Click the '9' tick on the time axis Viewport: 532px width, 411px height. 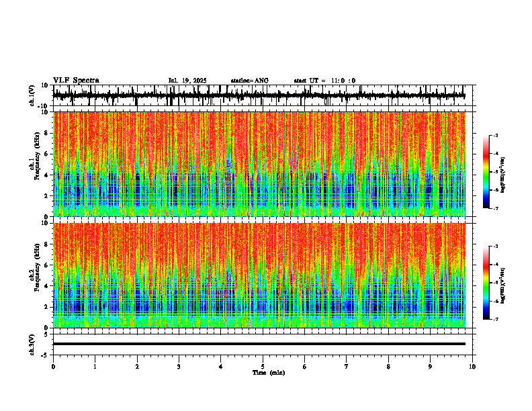(x=430, y=367)
